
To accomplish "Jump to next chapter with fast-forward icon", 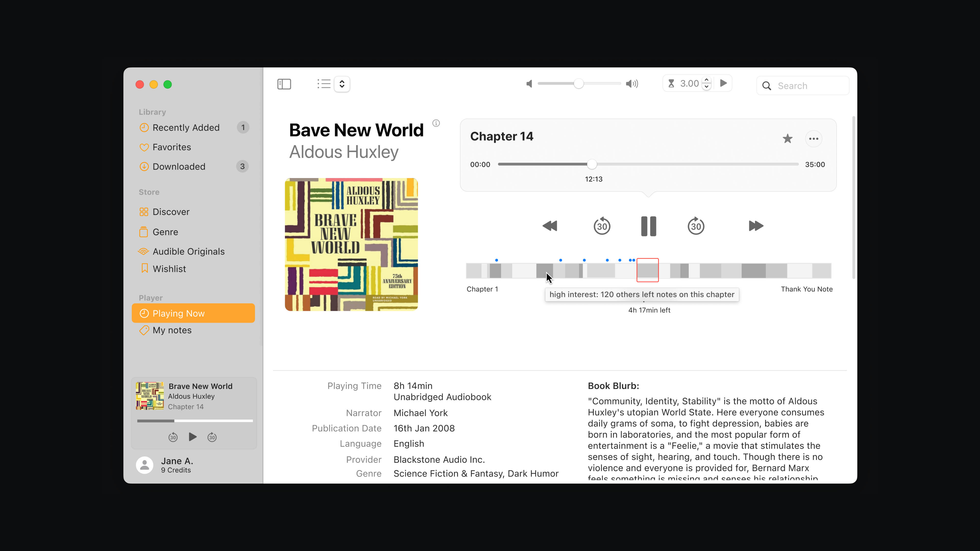I will [x=755, y=226].
